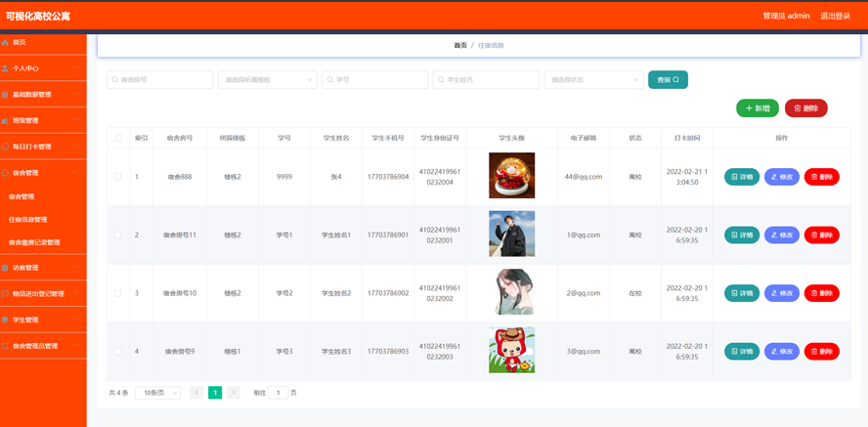Screen dimensions: 868x427
Task: Focus the 学号 search field
Action: [375, 80]
